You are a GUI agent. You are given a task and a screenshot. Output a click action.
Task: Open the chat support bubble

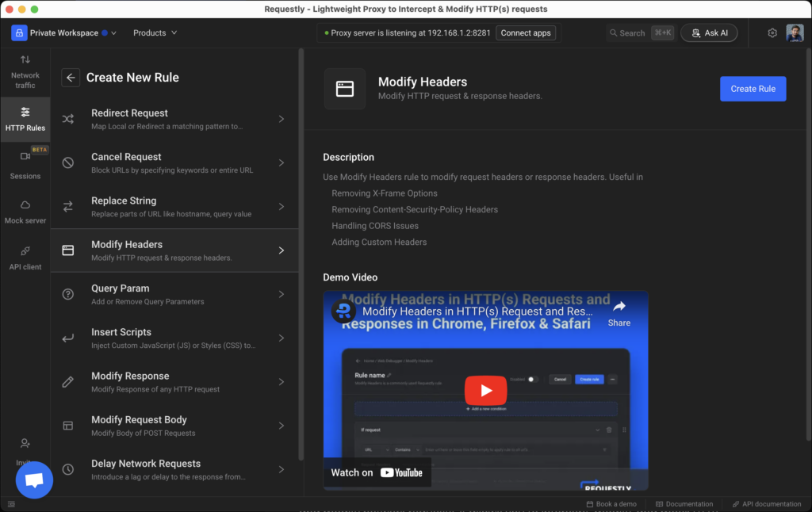[x=34, y=480]
